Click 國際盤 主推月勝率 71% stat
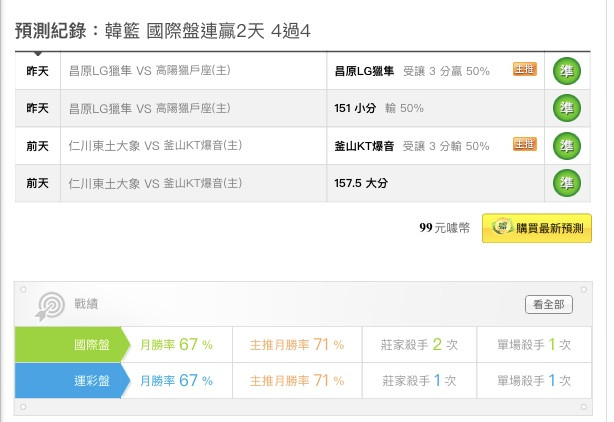This screenshot has width=614, height=422. pyautogui.click(x=297, y=344)
